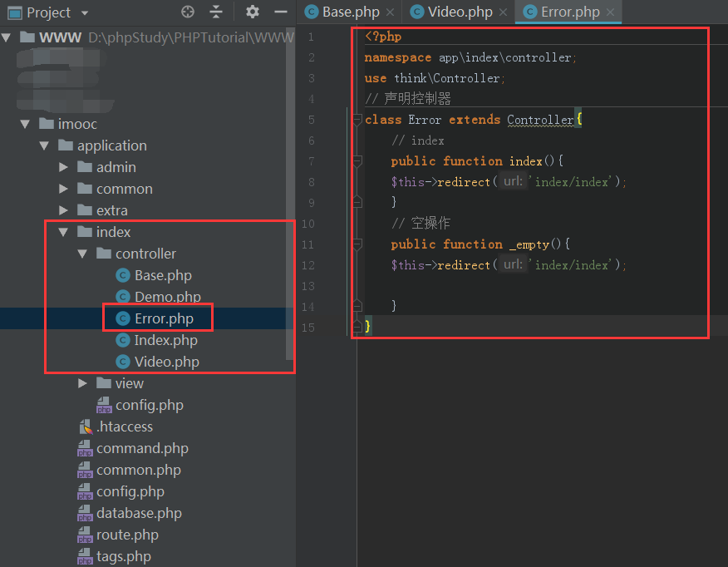Close the Base.php tab
This screenshot has width=728, height=567.
pyautogui.click(x=391, y=12)
